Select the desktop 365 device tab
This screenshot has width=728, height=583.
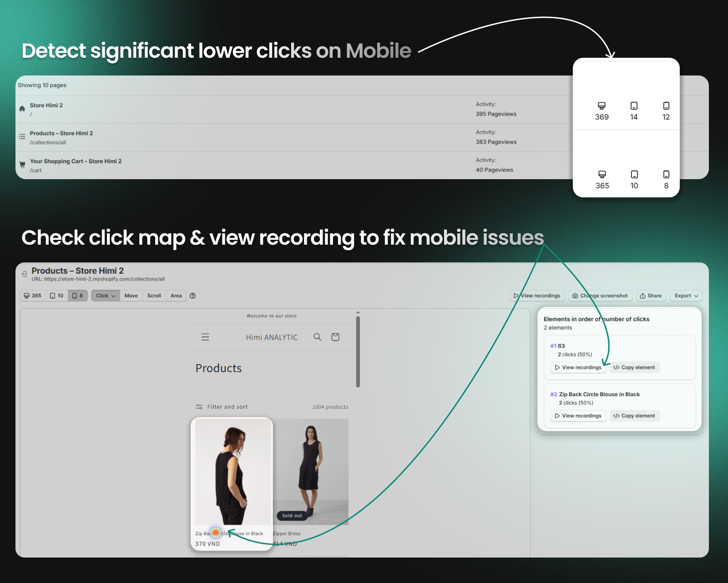tap(32, 296)
